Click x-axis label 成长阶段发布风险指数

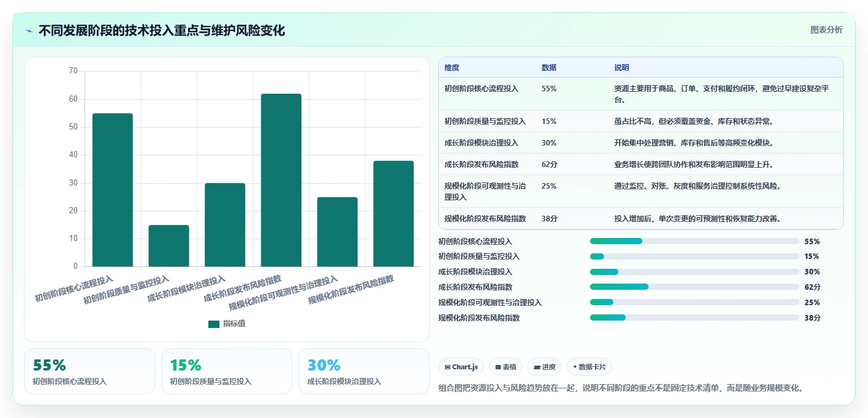(242, 290)
